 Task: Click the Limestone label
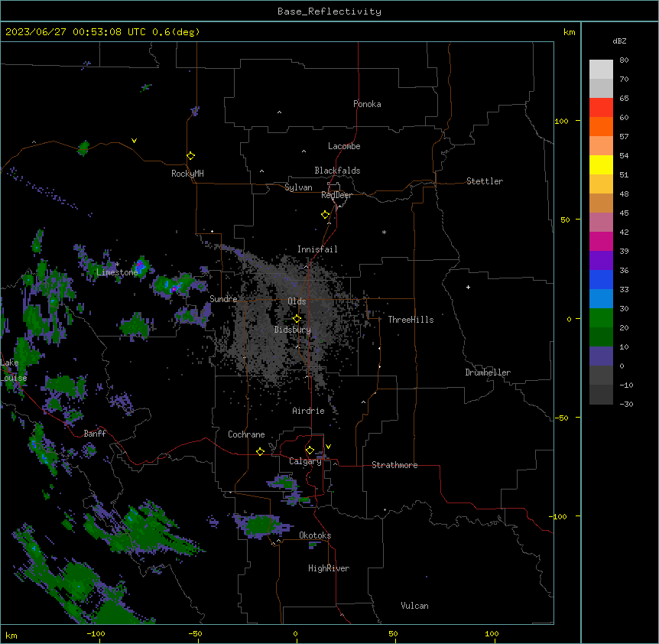pyautogui.click(x=117, y=272)
